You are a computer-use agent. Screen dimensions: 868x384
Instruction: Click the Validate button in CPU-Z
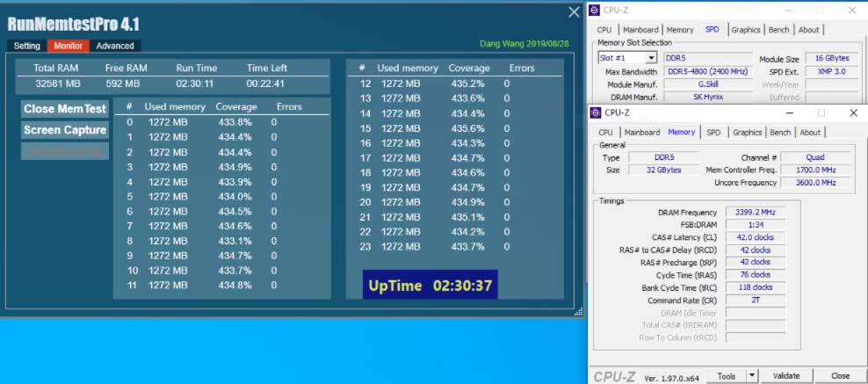click(x=786, y=376)
